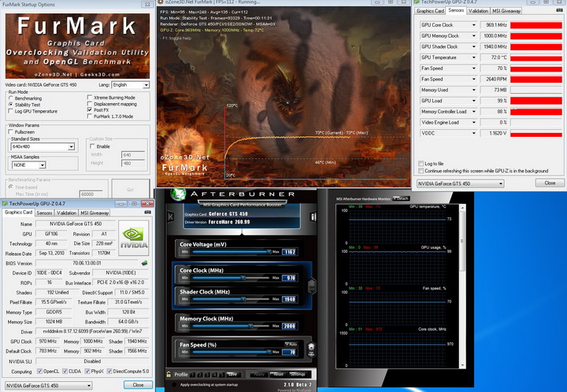Open MSI Giveaway tab in lower GPU-Z window
Viewport: 567px width, 392px height.
(94, 213)
